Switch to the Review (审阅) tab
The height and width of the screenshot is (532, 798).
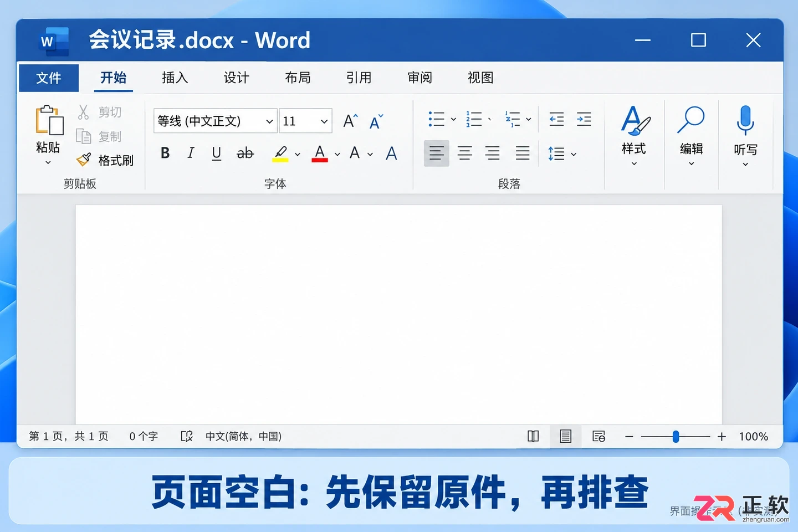tap(420, 78)
